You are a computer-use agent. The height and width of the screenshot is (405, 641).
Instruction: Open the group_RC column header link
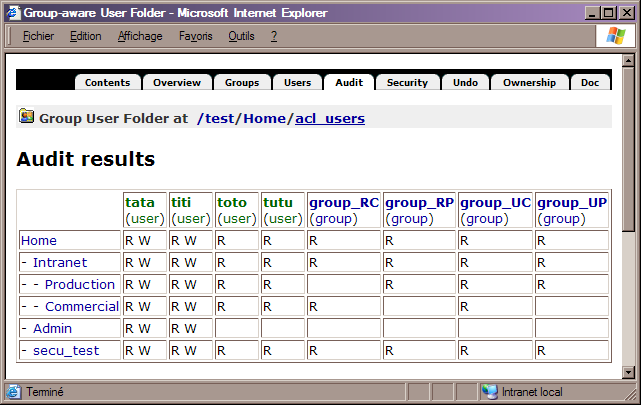[x=343, y=202]
